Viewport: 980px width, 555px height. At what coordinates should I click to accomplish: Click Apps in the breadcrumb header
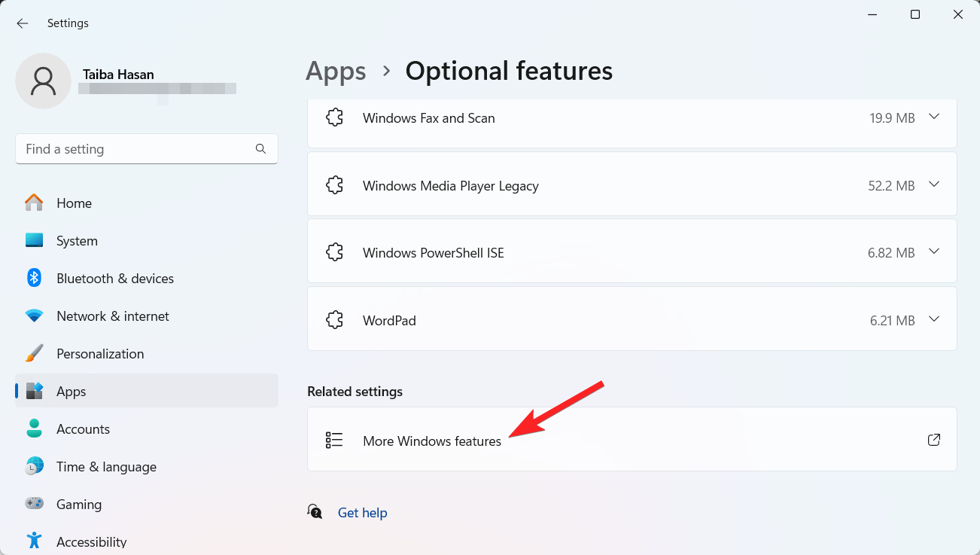click(336, 70)
